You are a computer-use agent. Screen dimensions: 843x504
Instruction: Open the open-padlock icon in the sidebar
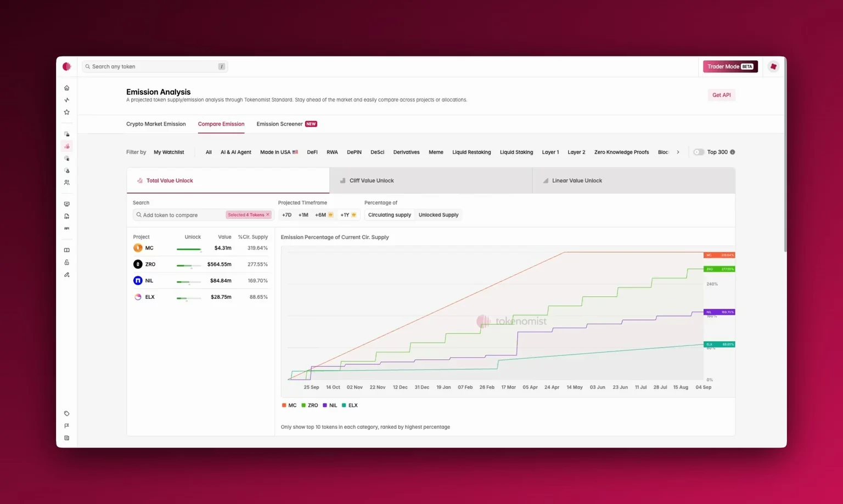[67, 262]
